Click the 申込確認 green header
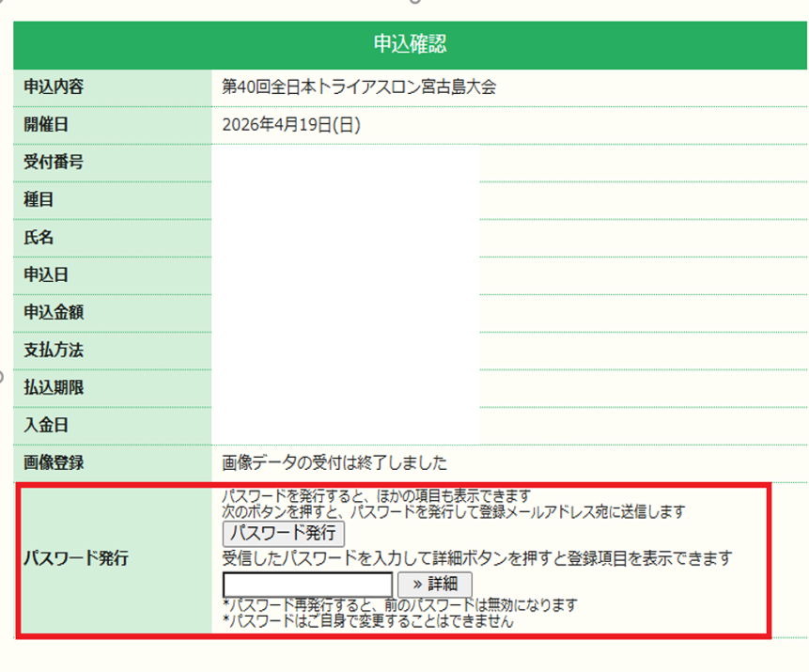This screenshot has width=809, height=672. point(410,43)
